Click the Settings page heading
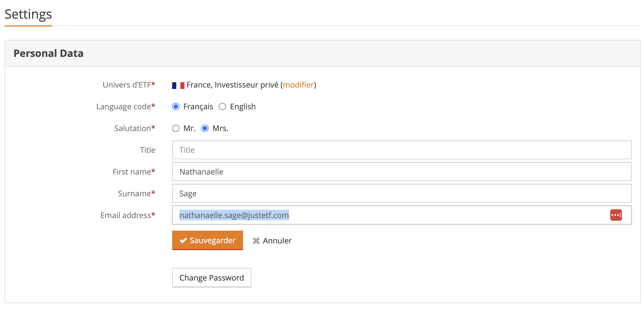644x309 pixels. (x=28, y=14)
